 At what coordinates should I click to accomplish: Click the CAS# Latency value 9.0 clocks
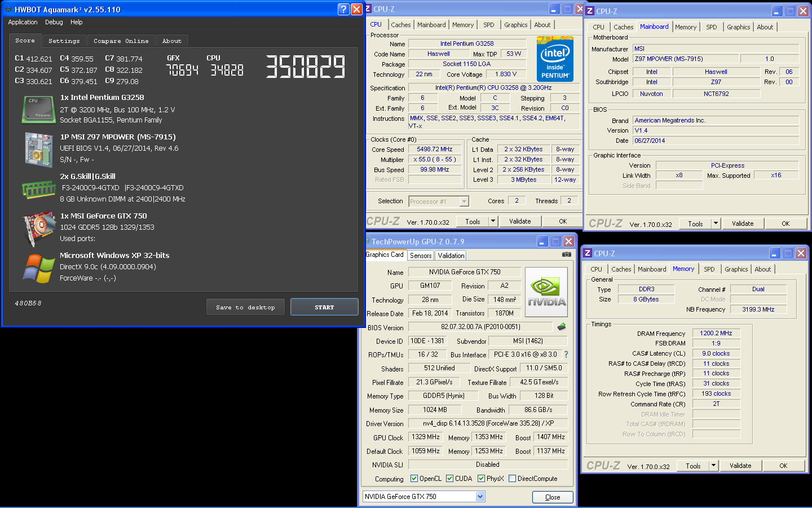[716, 353]
